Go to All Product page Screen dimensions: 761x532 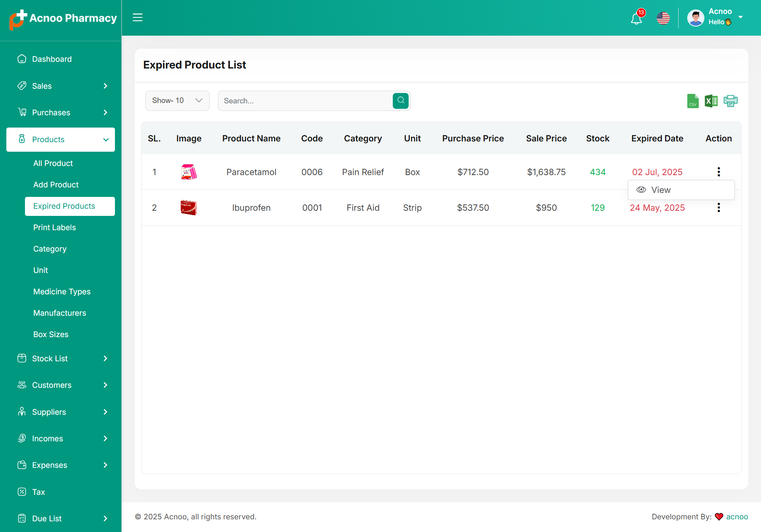coord(53,163)
